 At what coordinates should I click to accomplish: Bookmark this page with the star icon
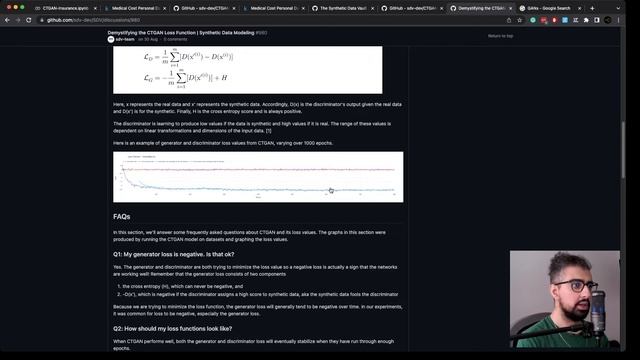point(519,20)
